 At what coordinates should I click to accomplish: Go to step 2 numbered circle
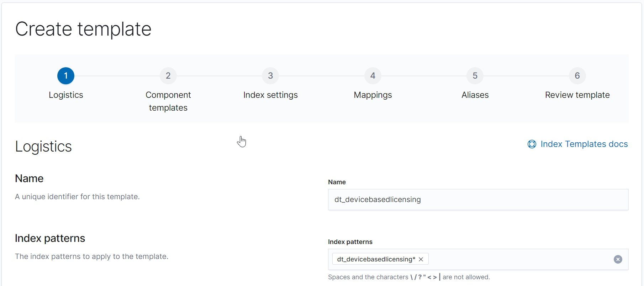[x=168, y=76]
